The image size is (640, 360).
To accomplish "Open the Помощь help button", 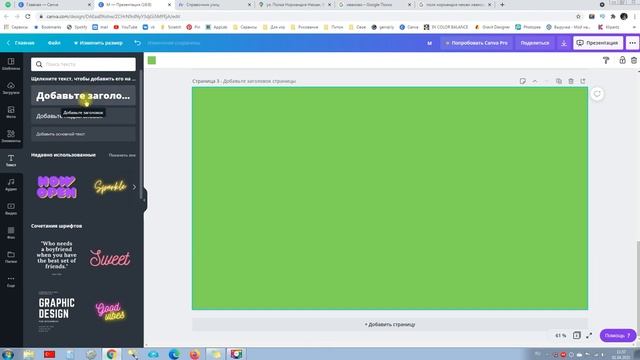I will point(618,336).
